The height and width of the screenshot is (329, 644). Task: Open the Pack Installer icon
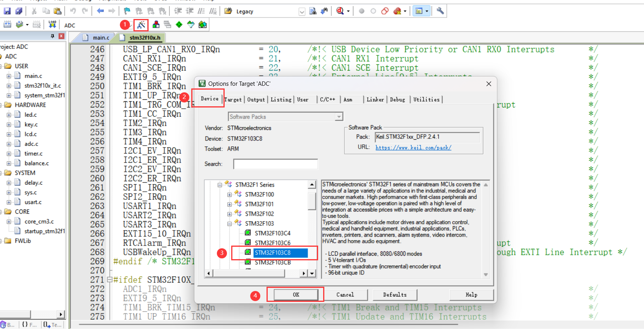(203, 24)
